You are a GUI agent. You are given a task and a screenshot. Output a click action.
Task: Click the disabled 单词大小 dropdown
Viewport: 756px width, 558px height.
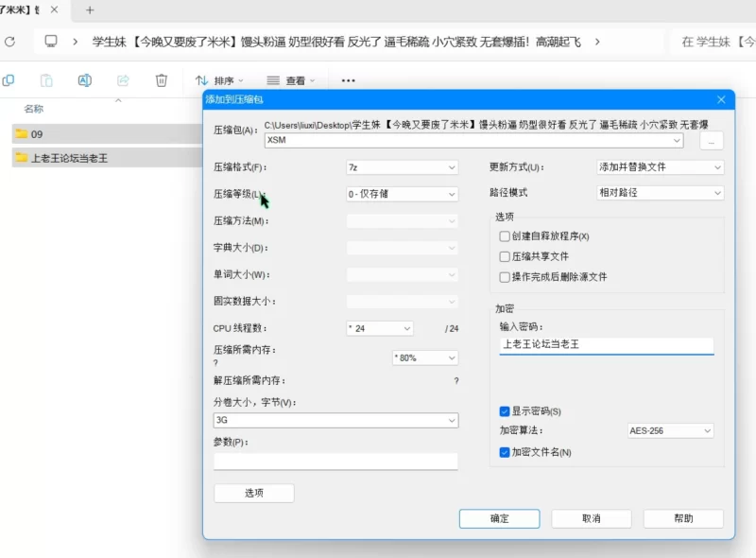pyautogui.click(x=403, y=274)
